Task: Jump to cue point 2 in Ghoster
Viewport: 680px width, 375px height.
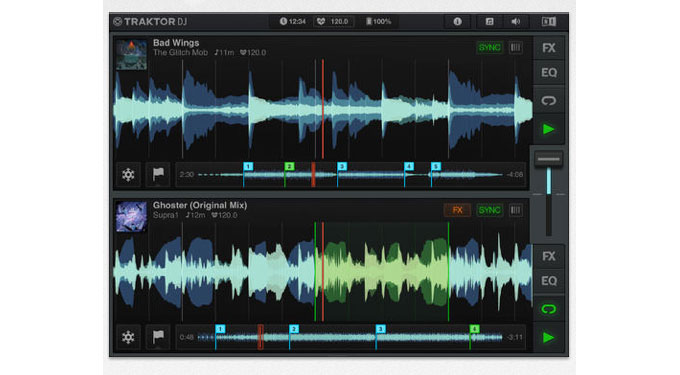Action: (x=294, y=329)
